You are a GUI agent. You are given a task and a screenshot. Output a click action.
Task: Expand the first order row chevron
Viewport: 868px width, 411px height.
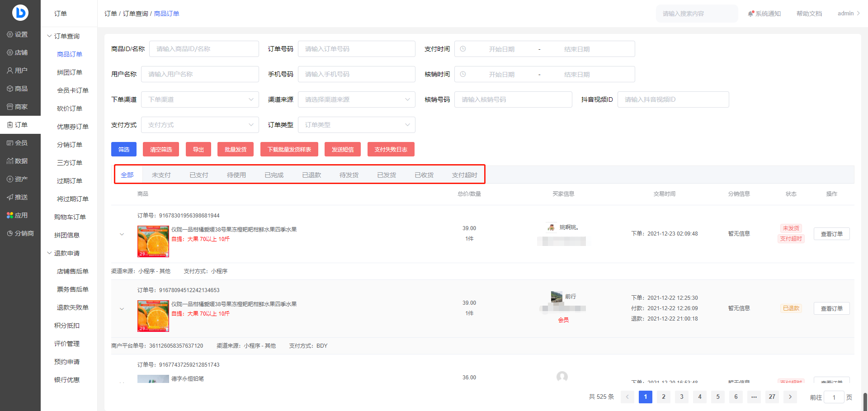click(122, 234)
